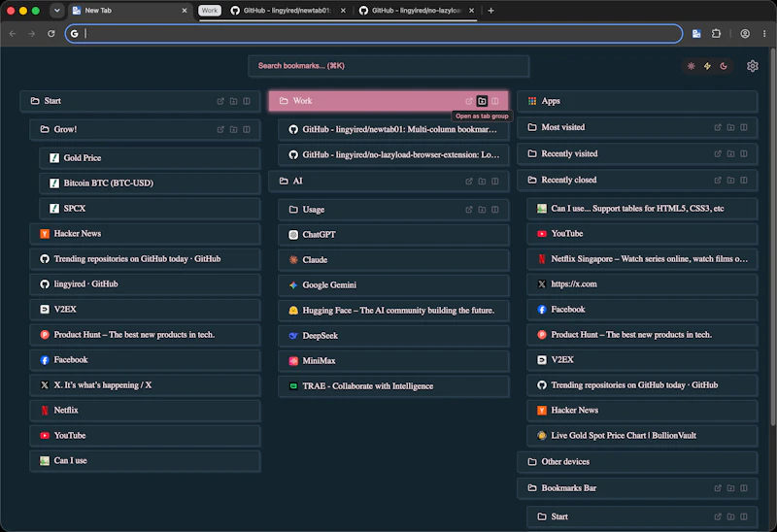Click the browser forward arrow
The height and width of the screenshot is (532, 777).
(32, 34)
